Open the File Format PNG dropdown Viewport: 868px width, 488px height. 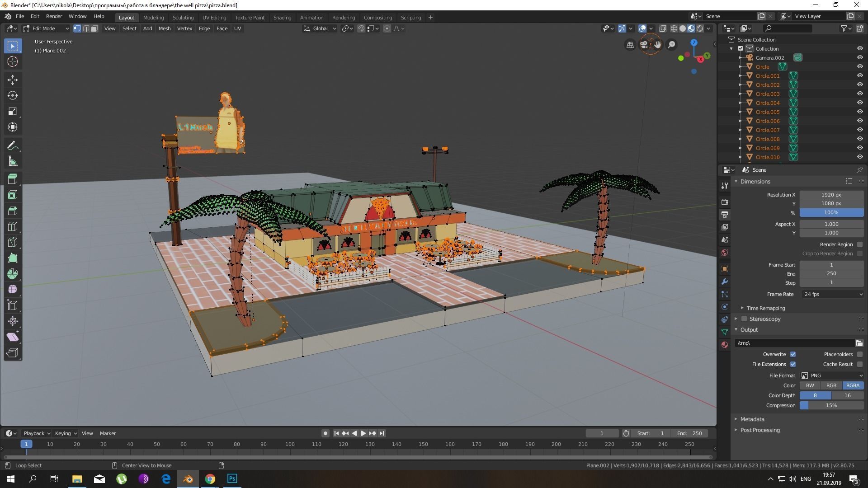[x=832, y=375]
